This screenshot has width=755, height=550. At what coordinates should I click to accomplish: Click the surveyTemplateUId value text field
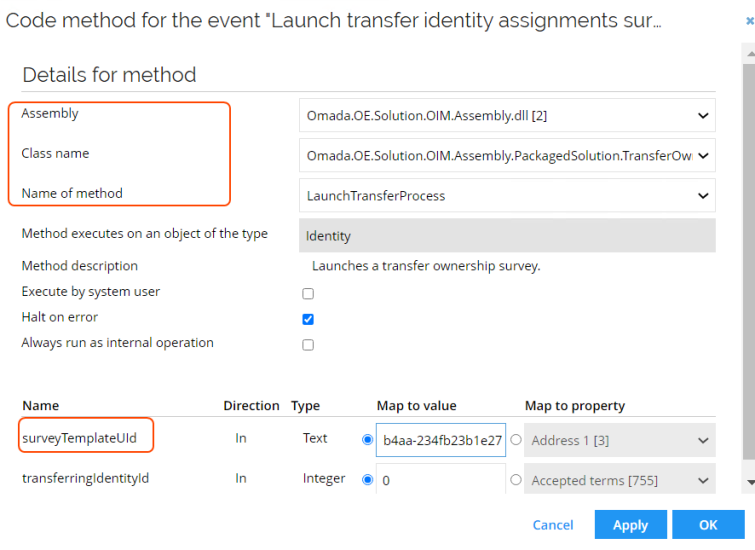[441, 440]
